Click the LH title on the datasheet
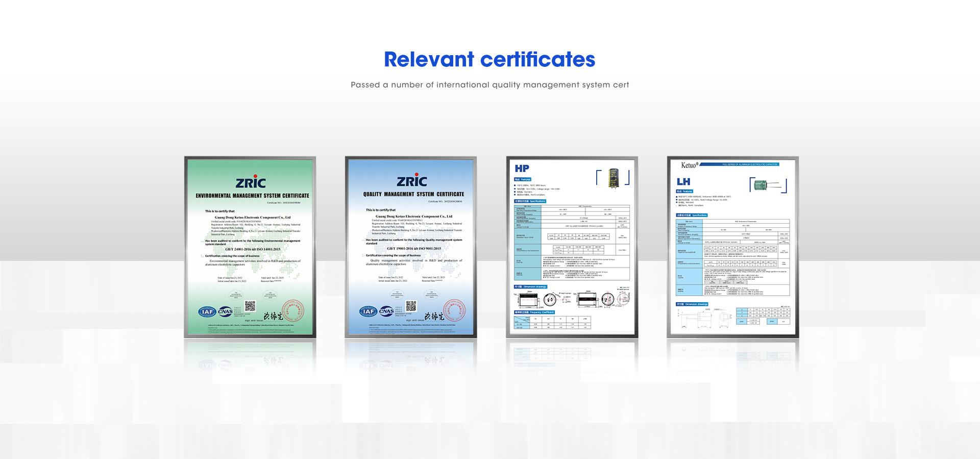The height and width of the screenshot is (459, 980). (683, 182)
